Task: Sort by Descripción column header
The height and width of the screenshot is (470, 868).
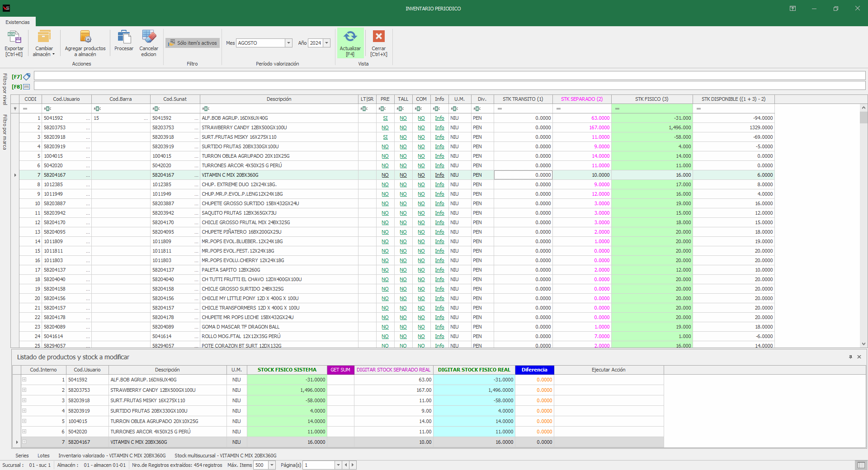Action: tap(279, 99)
